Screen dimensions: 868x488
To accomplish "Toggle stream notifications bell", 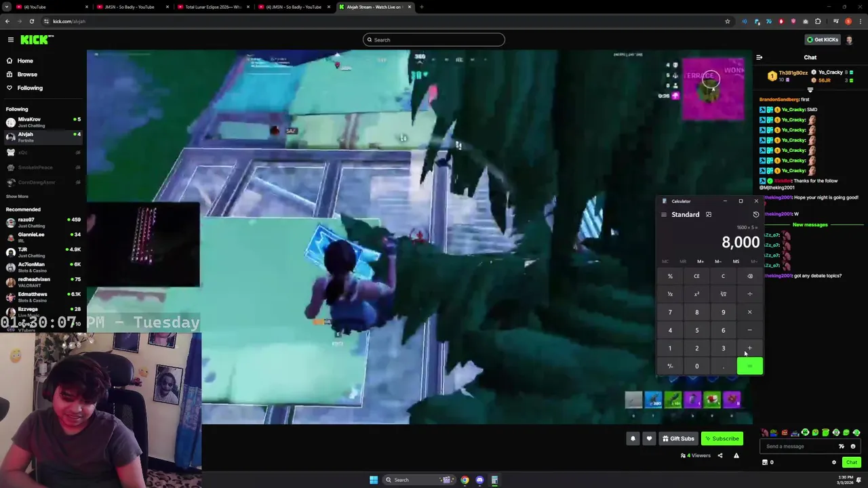I will tap(633, 439).
